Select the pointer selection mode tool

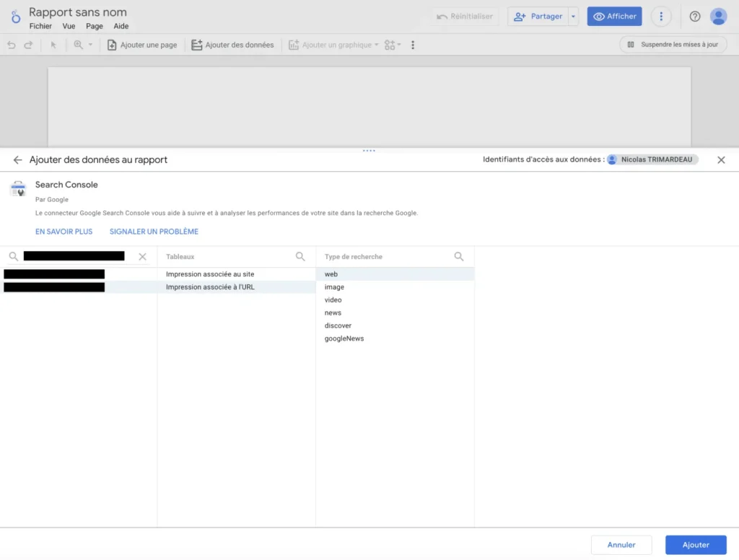[x=53, y=45]
